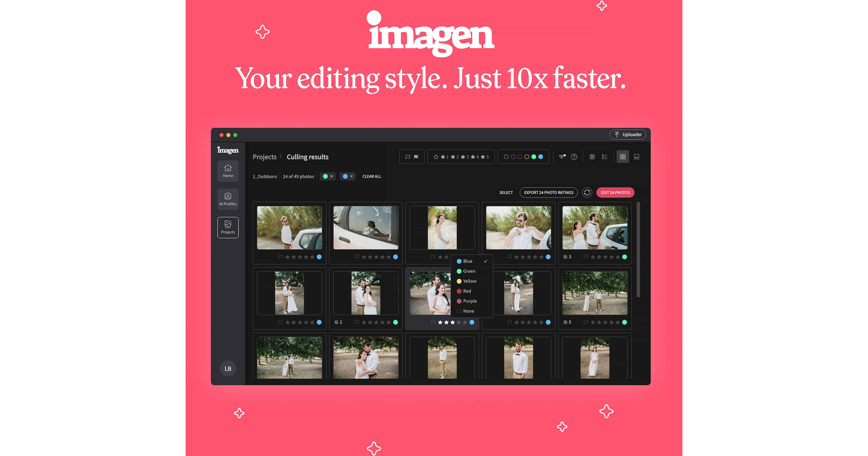Select the car window reflection thumbnail

click(366, 228)
